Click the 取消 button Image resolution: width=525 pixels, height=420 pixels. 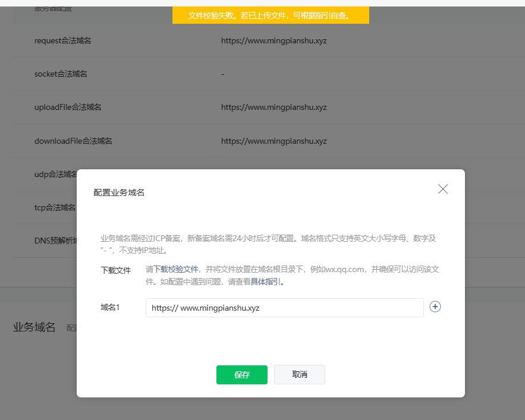click(x=299, y=374)
